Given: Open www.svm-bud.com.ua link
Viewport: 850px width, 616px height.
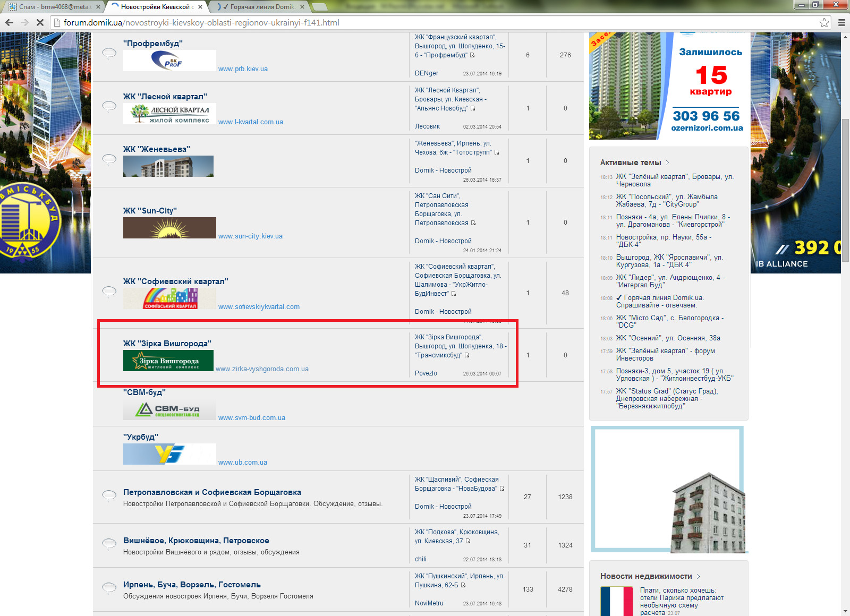Looking at the screenshot, I should tap(252, 418).
